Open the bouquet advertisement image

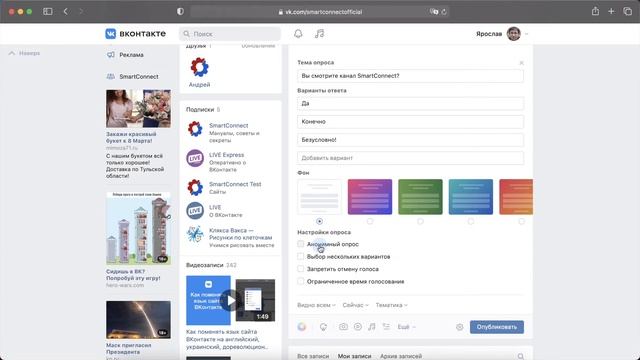click(138, 109)
